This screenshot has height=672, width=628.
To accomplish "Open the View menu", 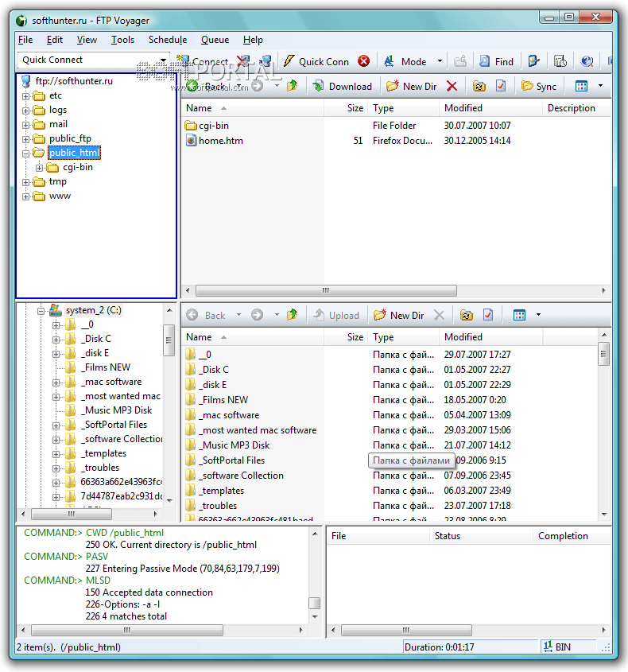I will [x=87, y=40].
